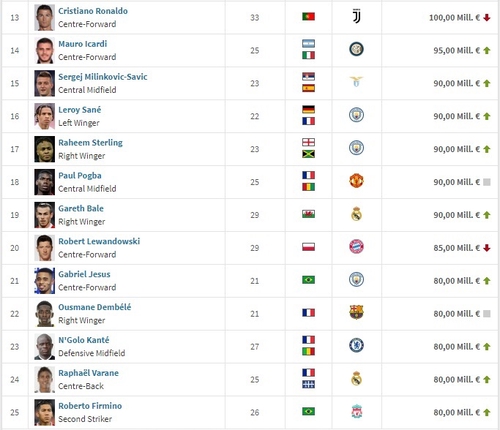Click Raheem Sterling's player photo
500x430 pixels.
pos(45,149)
